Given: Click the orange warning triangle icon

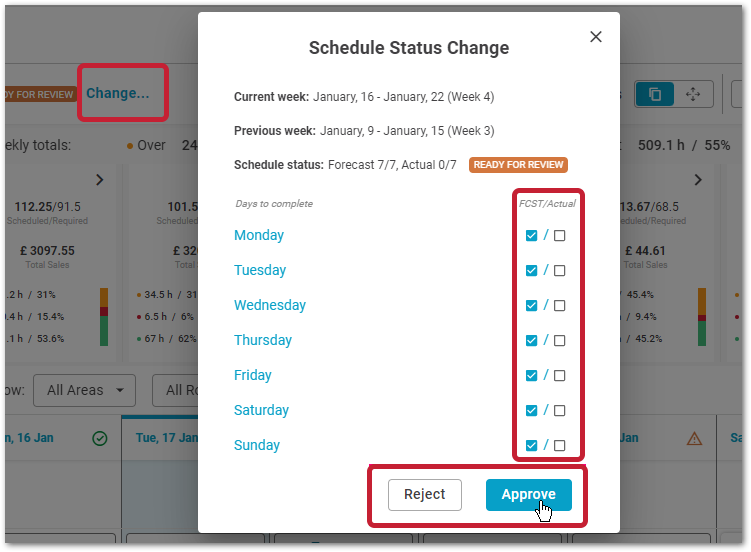Looking at the screenshot, I should 694,438.
